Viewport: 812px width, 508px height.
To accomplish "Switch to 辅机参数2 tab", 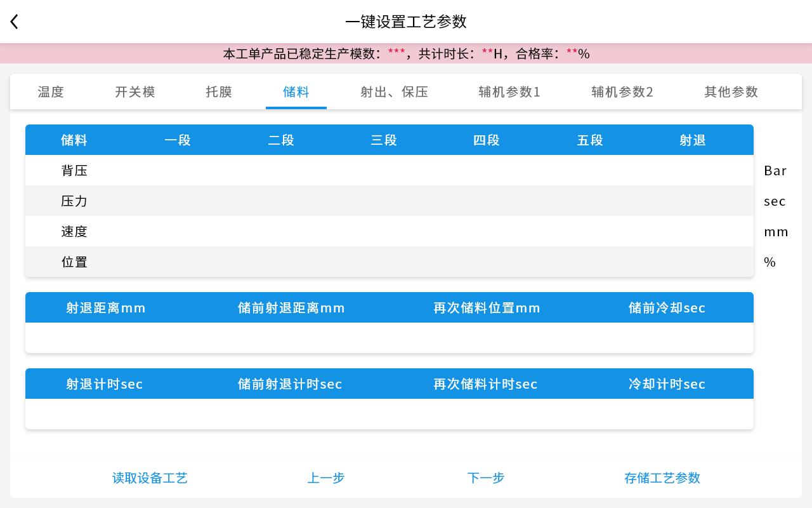I will [x=622, y=91].
